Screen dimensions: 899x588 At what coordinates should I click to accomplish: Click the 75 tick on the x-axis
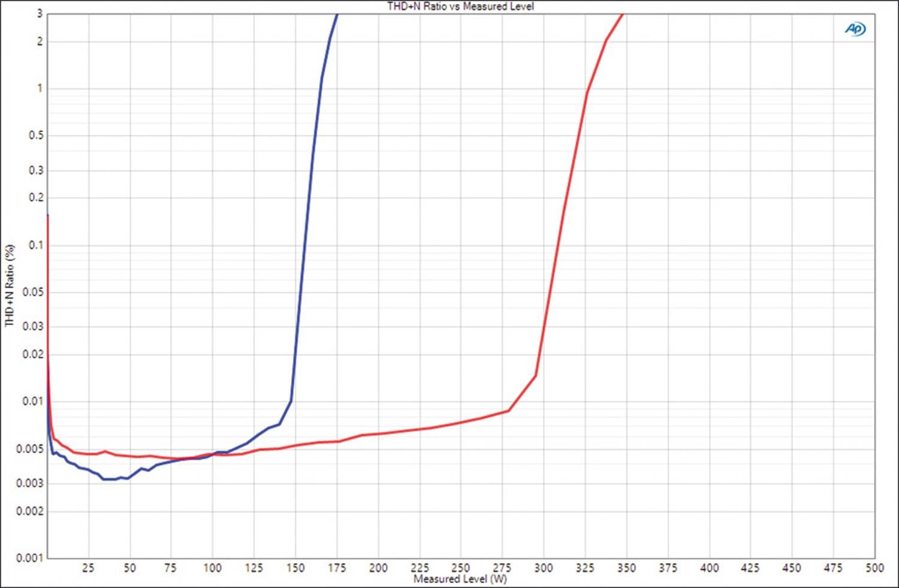pyautogui.click(x=171, y=568)
